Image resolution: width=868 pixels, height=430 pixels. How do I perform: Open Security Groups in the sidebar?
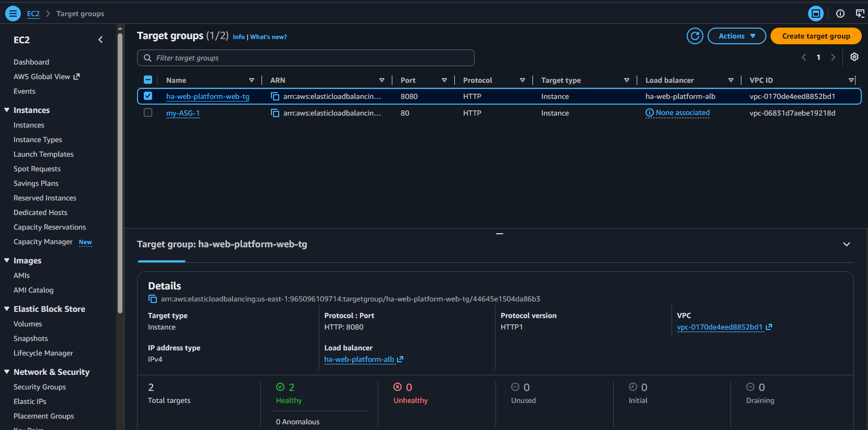point(40,387)
